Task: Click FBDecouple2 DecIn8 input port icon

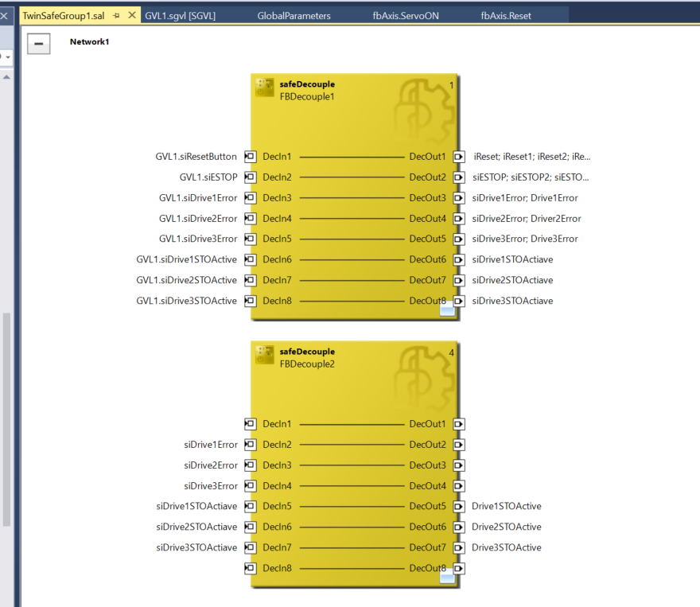Action: tap(251, 568)
